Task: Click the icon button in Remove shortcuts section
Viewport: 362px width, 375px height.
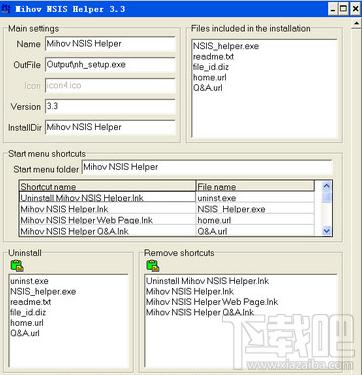Action: [153, 265]
